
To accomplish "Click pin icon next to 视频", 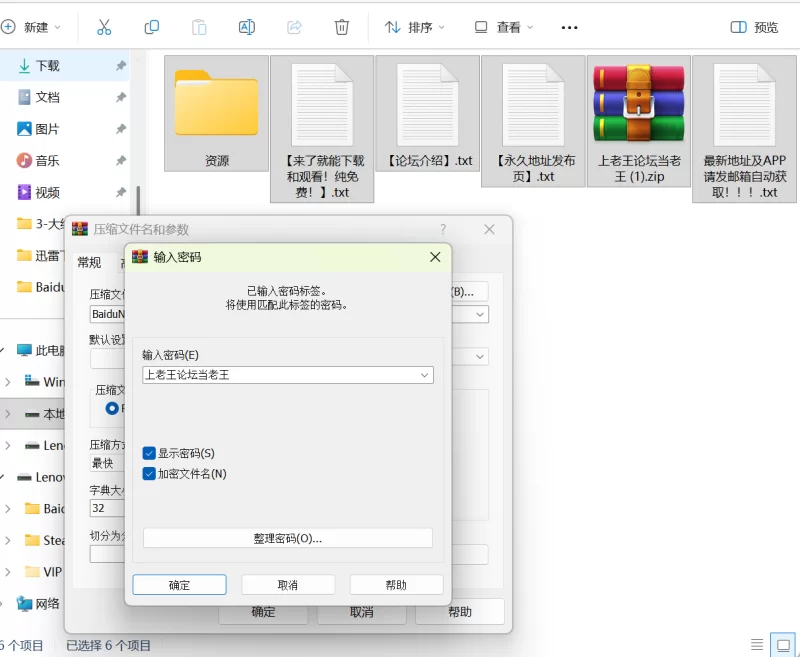I will (120, 192).
